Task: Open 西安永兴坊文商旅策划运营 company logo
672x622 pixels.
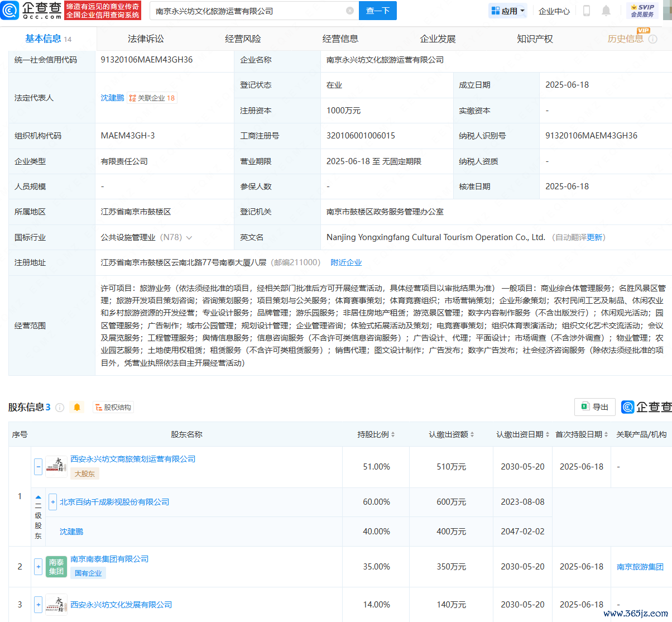Action: coord(56,467)
